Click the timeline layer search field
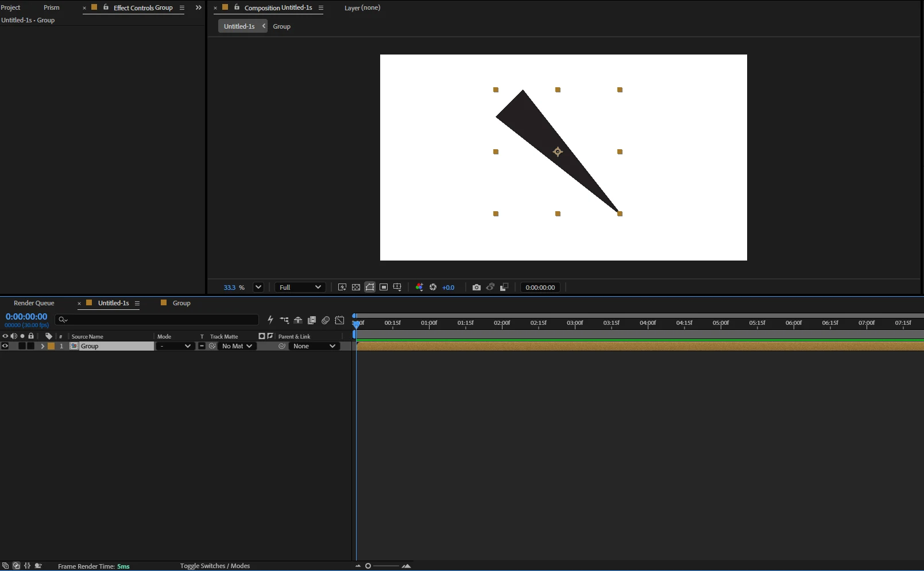This screenshot has width=924, height=571. click(157, 320)
